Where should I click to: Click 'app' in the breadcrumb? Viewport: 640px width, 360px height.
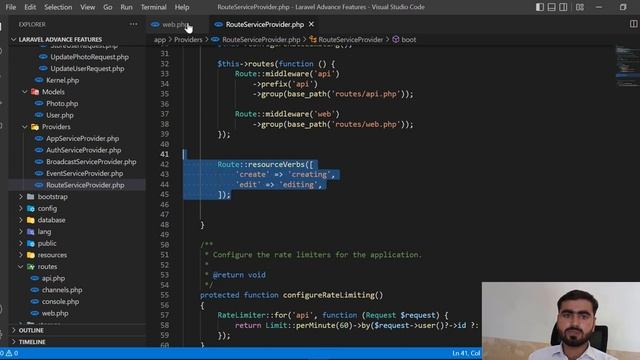pos(160,40)
